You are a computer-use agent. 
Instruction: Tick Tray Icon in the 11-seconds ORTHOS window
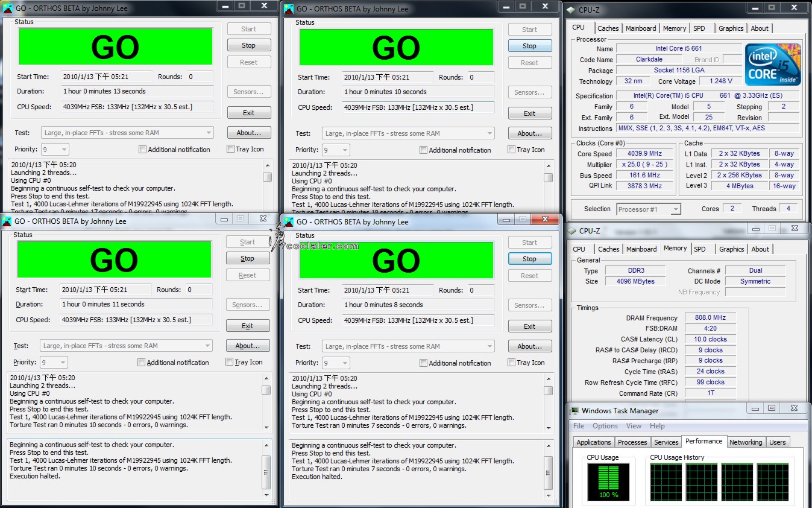tap(229, 362)
